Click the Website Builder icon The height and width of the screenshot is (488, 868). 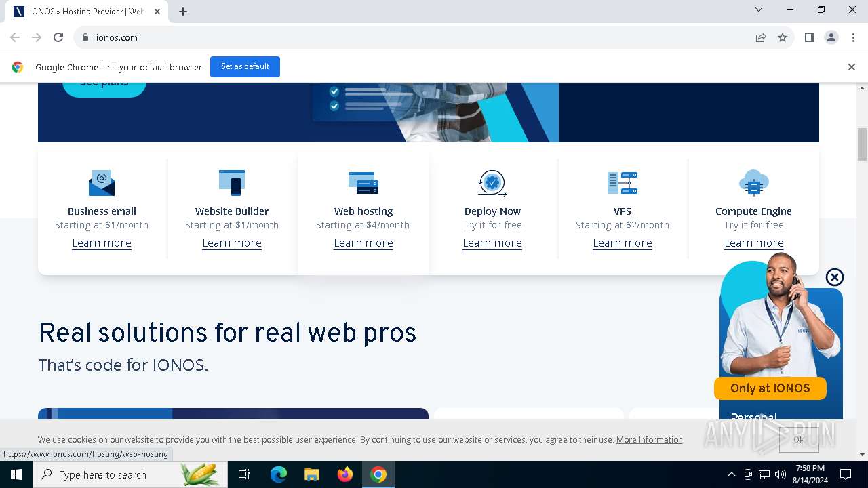232,183
